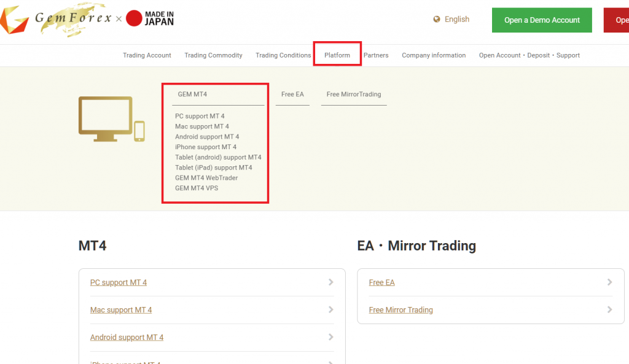Choose Tablet (iPad) support MT4

(213, 168)
